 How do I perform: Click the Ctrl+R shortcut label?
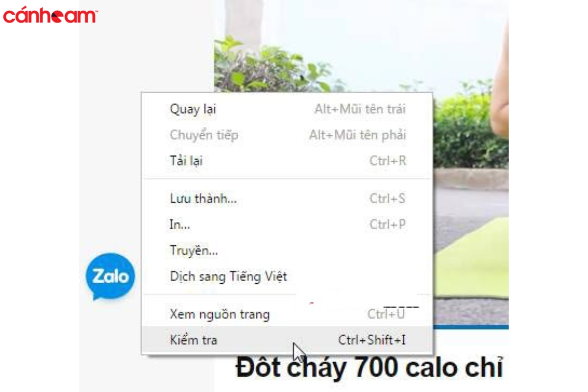click(x=388, y=160)
